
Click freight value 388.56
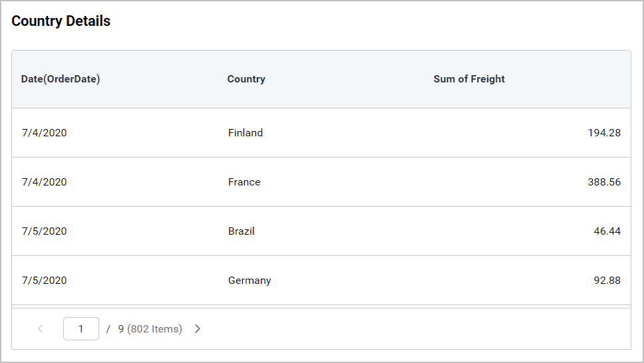coord(604,182)
